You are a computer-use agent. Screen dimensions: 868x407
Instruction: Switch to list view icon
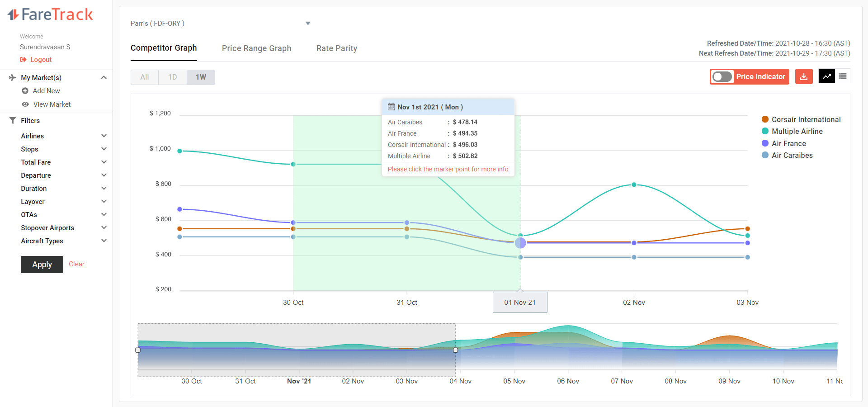(843, 76)
